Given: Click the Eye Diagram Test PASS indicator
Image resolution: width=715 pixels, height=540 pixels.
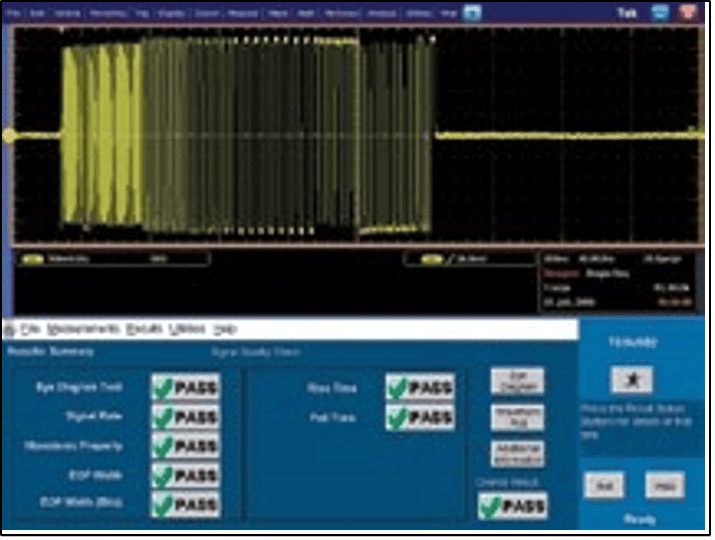Looking at the screenshot, I should [x=186, y=386].
